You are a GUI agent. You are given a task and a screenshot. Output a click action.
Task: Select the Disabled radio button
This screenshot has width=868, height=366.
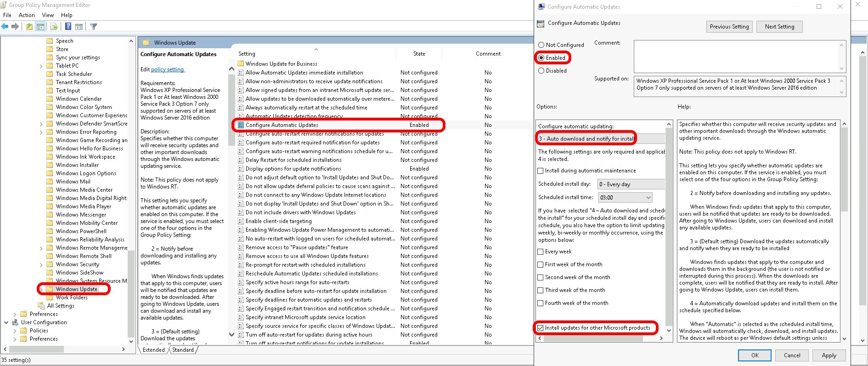pos(541,71)
